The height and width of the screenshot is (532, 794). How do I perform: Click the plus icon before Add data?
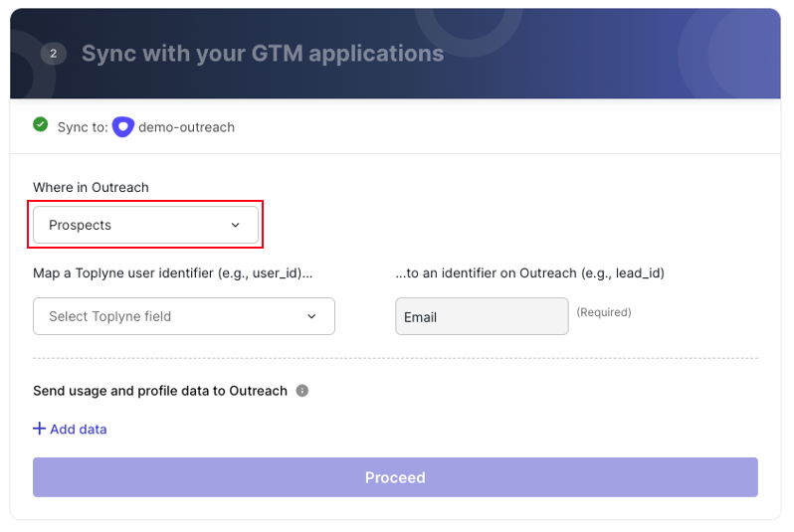[x=39, y=429]
